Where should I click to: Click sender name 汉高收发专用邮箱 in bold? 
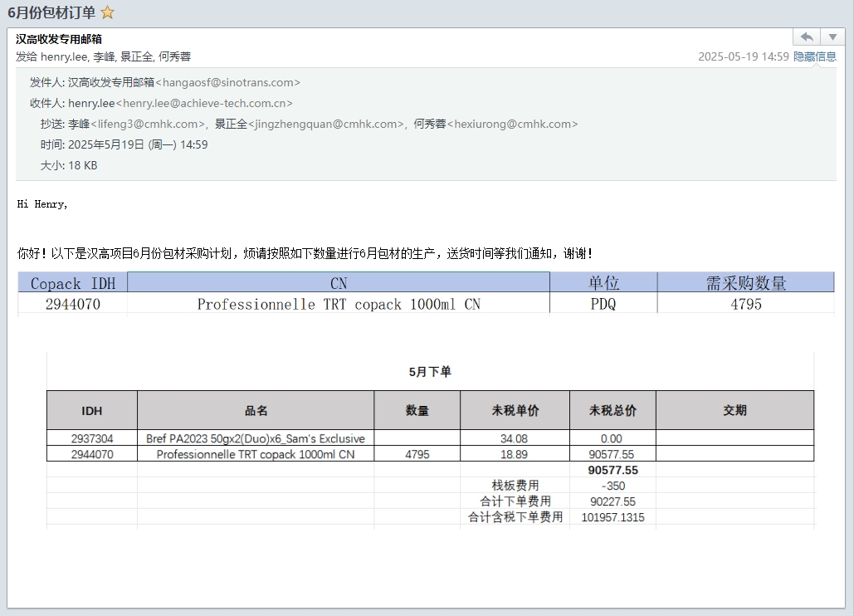(59, 39)
